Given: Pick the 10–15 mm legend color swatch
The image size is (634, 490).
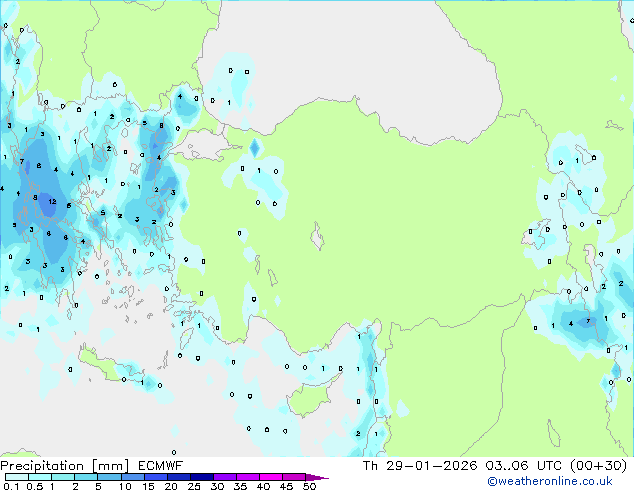Looking at the screenshot, I should click(x=133, y=477).
